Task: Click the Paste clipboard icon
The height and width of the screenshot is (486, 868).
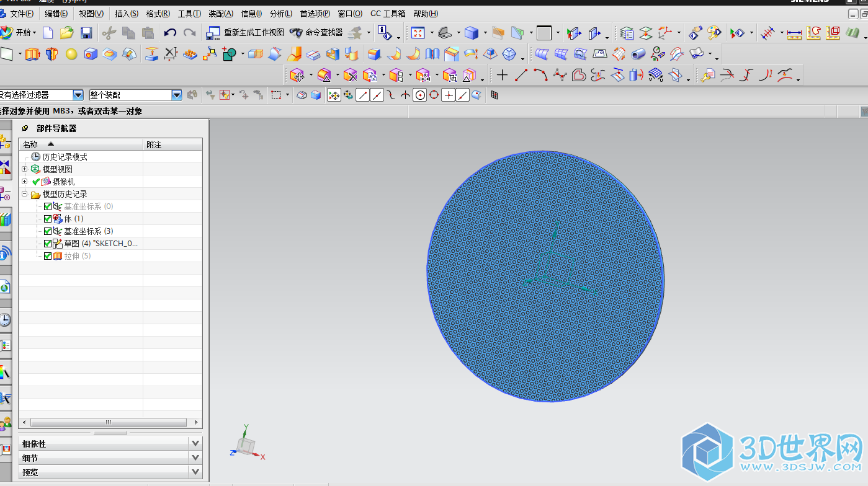Action: pyautogui.click(x=148, y=32)
